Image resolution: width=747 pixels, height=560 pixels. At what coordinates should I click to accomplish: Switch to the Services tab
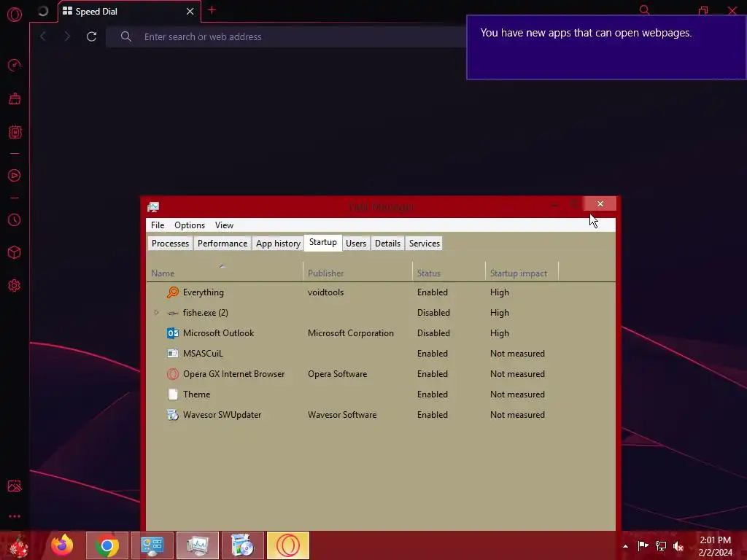tap(425, 244)
